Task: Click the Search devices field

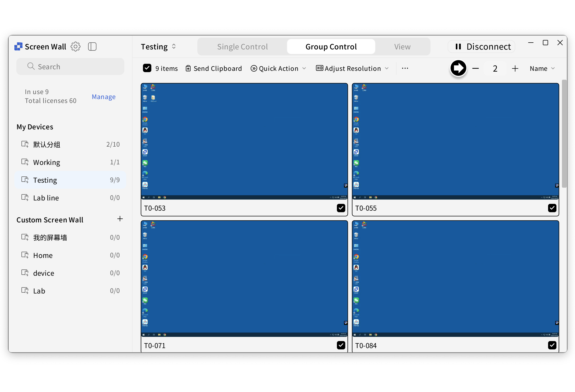Action: point(70,67)
